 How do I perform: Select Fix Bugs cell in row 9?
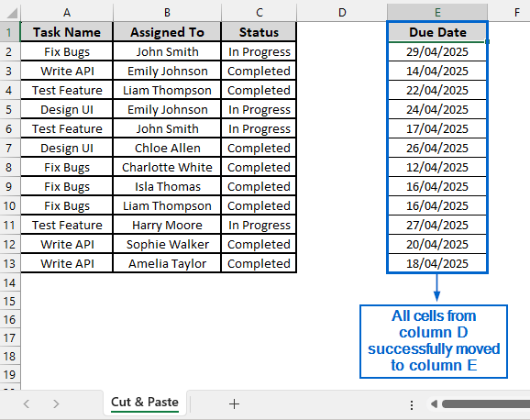[67, 186]
